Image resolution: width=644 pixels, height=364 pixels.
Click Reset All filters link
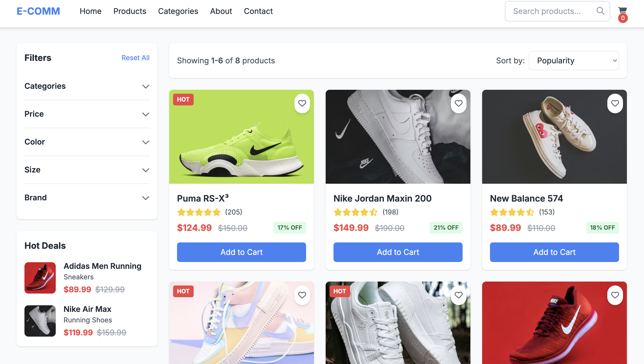click(x=135, y=58)
